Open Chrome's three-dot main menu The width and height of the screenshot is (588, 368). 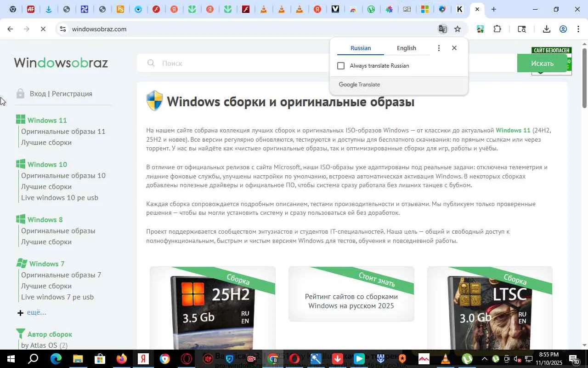578,29
